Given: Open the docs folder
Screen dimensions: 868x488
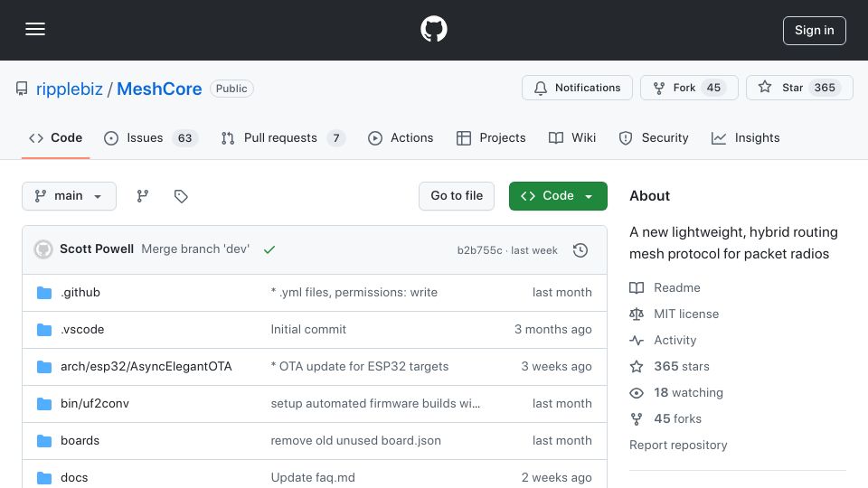Looking at the screenshot, I should coord(74,477).
